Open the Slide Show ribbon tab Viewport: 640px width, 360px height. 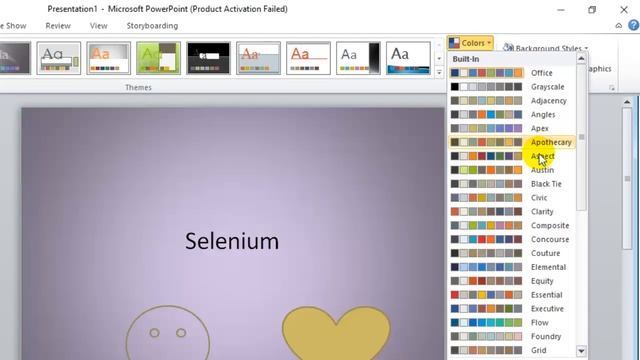pos(13,26)
